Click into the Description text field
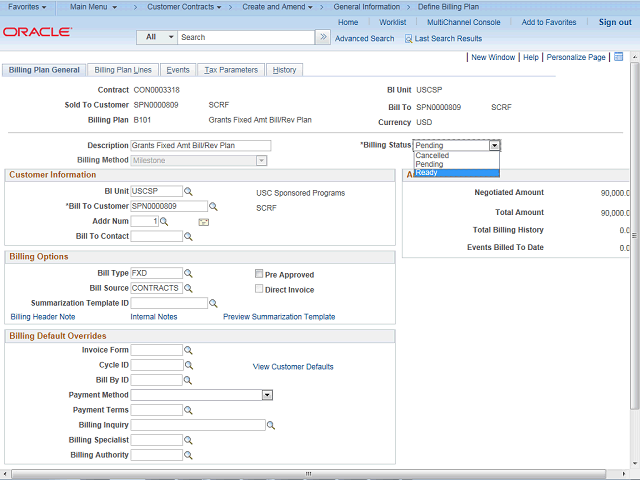The height and width of the screenshot is (480, 640). 200,145
